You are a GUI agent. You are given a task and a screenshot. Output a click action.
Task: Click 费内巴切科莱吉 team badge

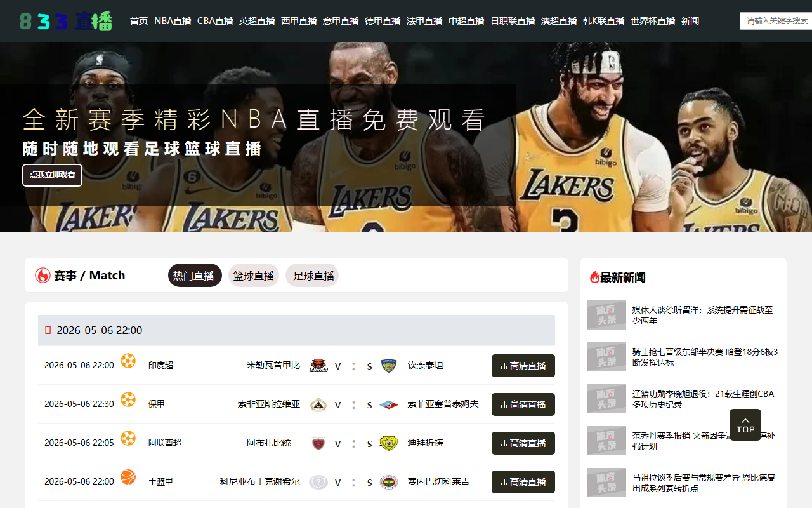click(389, 482)
